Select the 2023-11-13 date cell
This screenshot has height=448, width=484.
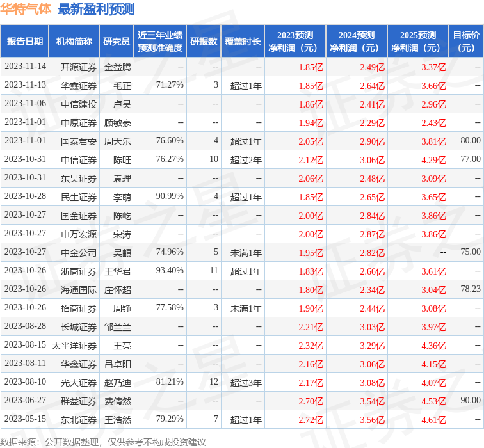[x=26, y=85]
